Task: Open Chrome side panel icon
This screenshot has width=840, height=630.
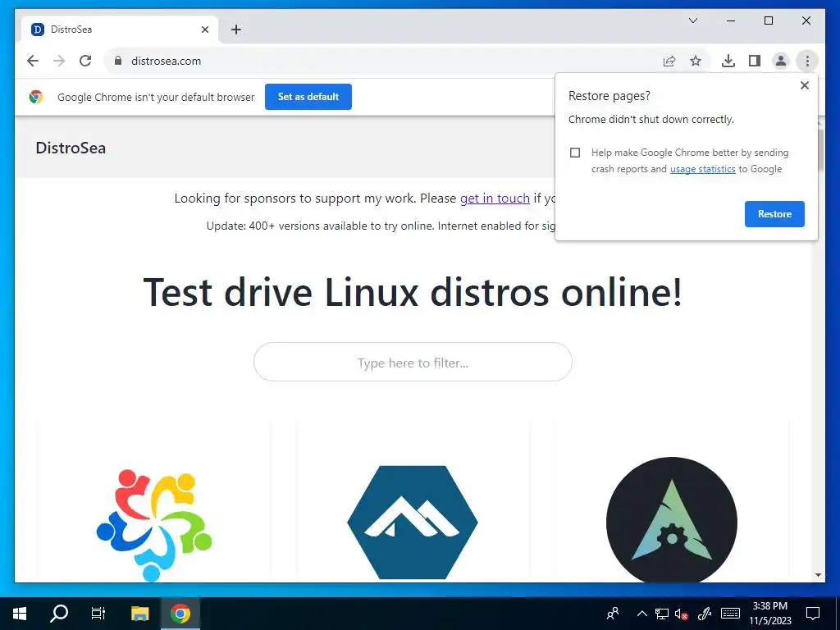Action: (x=755, y=61)
